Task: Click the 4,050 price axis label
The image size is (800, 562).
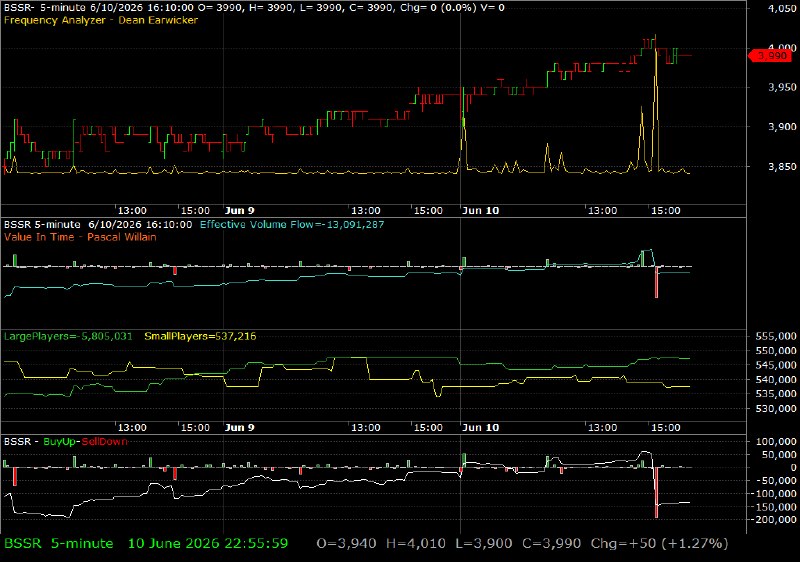Action: (782, 9)
